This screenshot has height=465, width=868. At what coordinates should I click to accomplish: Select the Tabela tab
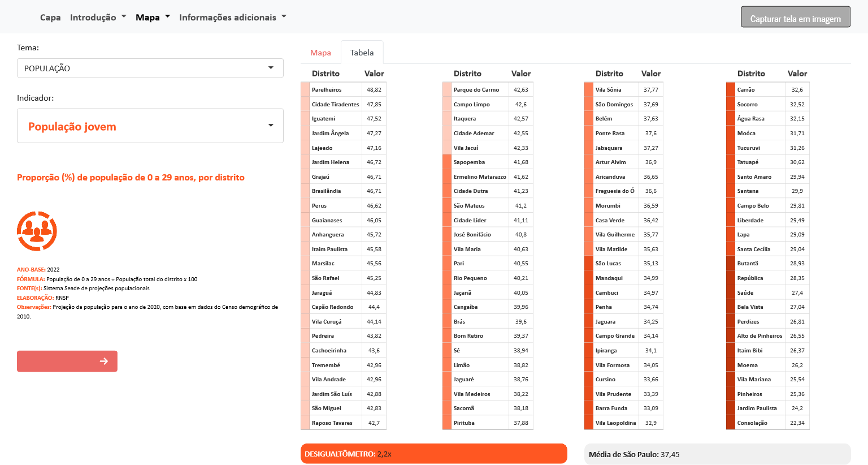coord(362,53)
